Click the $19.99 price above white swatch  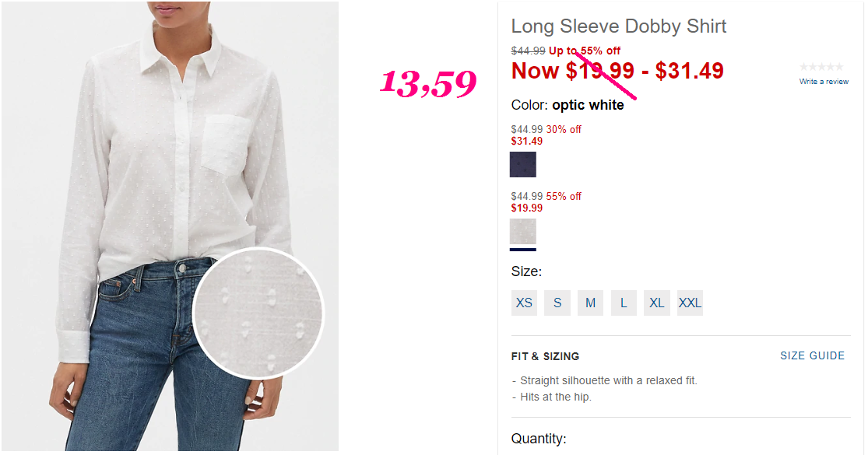point(527,208)
